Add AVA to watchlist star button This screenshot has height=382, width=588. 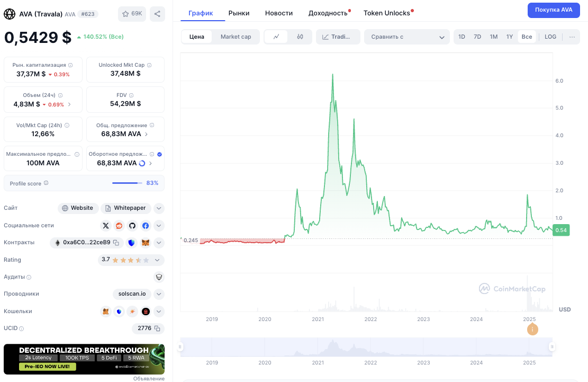pyautogui.click(x=132, y=14)
